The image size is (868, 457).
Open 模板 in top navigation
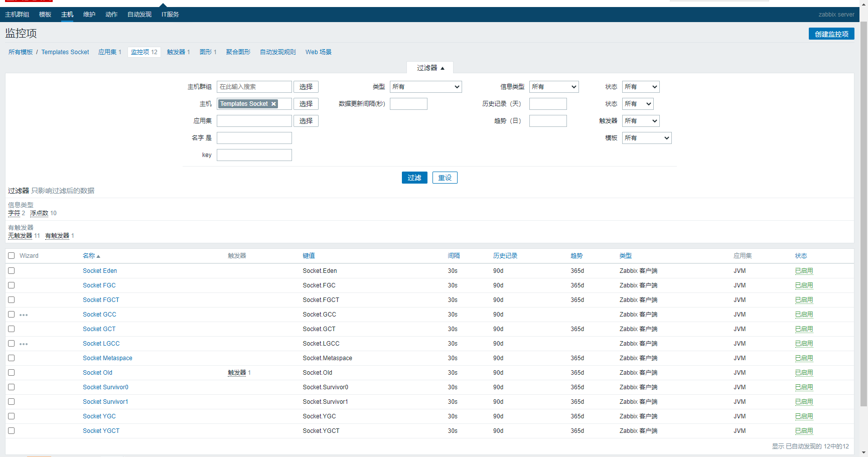click(45, 15)
